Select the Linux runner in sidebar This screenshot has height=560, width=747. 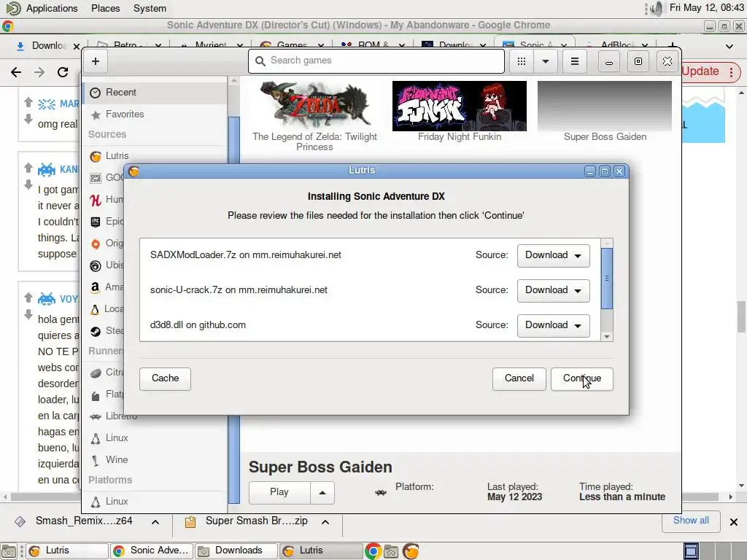click(x=155, y=438)
